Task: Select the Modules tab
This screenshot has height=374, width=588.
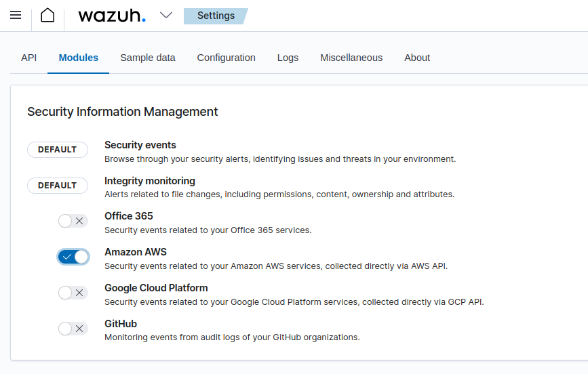Action: tap(79, 58)
